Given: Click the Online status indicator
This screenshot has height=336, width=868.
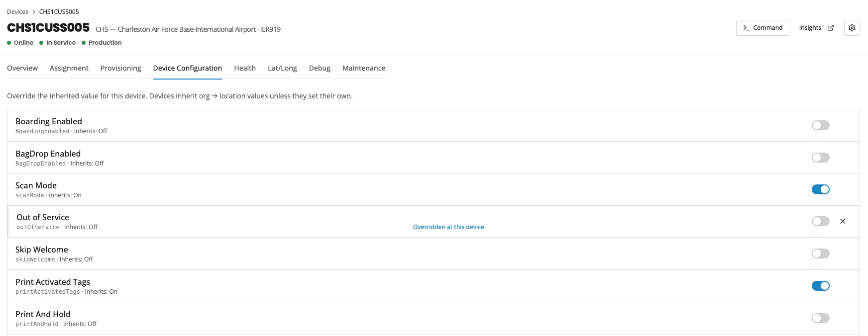Looking at the screenshot, I should (x=20, y=43).
